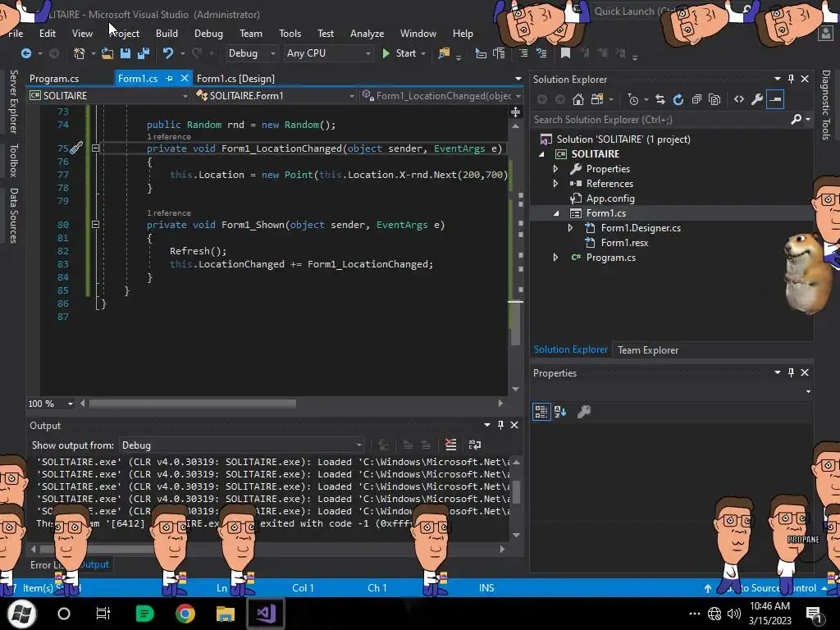Click the Clear All icon in Output panel
Viewport: 840px width, 630px height.
pos(451,445)
